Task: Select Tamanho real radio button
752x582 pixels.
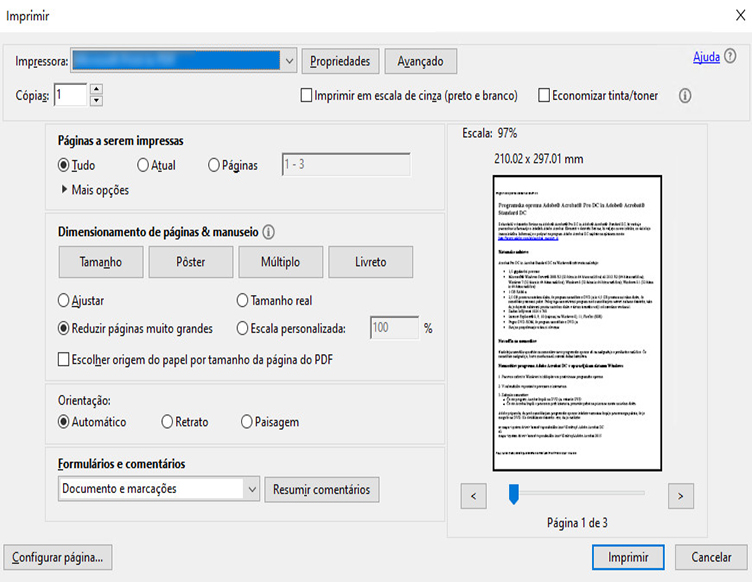Action: click(x=242, y=301)
